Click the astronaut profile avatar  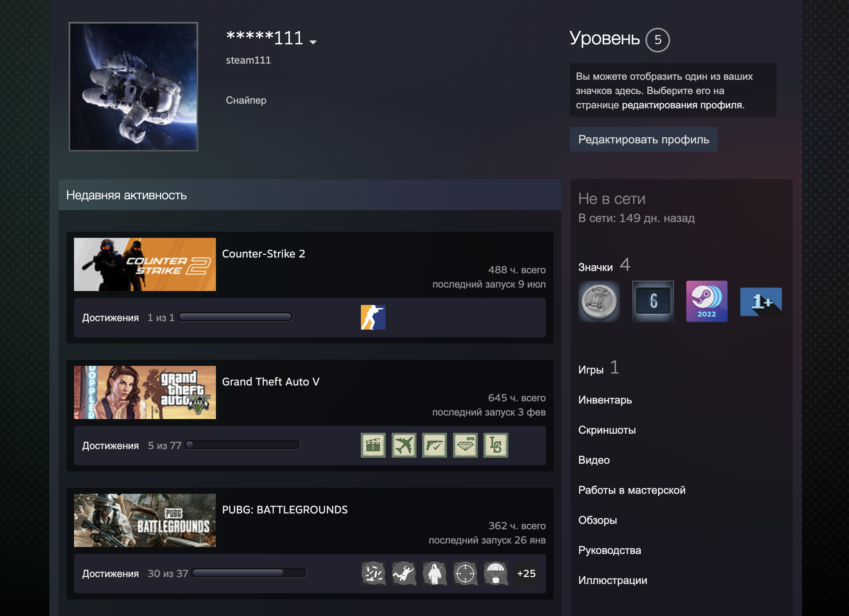tap(133, 87)
